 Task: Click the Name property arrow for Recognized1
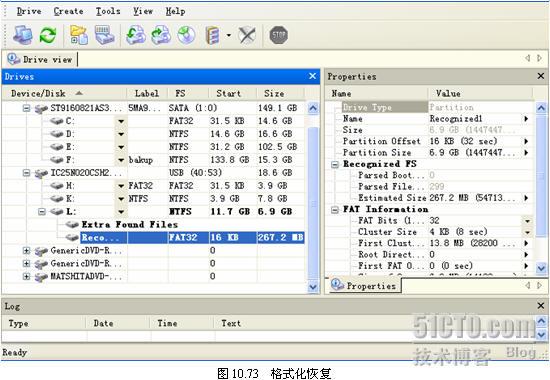click(526, 119)
